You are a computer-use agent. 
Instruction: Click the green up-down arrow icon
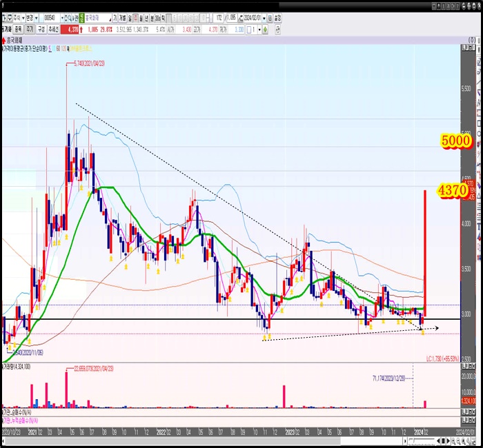point(265,30)
